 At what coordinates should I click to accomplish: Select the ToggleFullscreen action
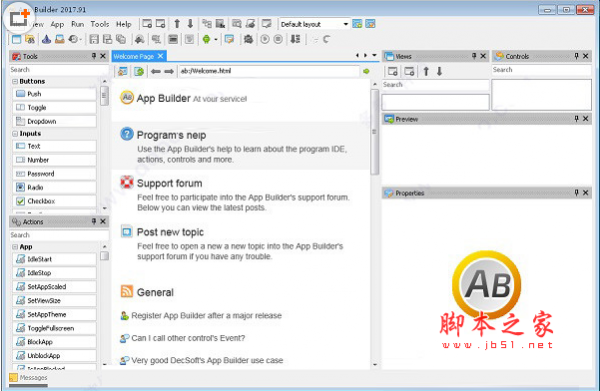tap(54, 328)
